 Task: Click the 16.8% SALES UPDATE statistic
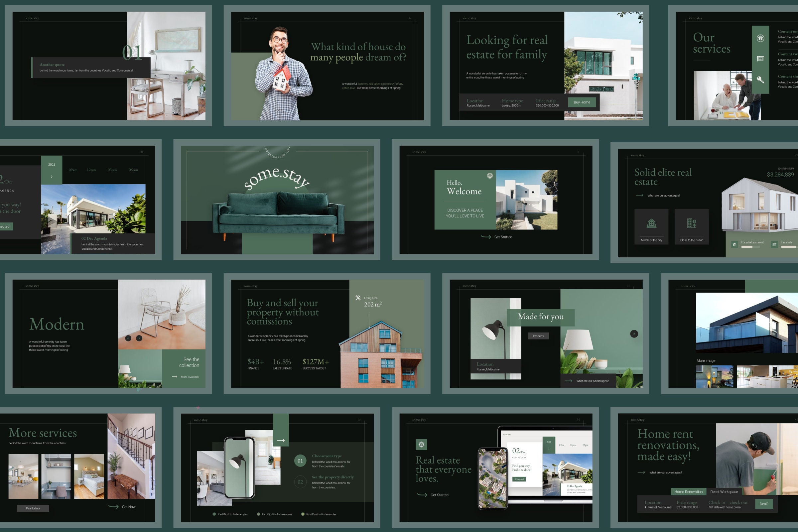282,364
